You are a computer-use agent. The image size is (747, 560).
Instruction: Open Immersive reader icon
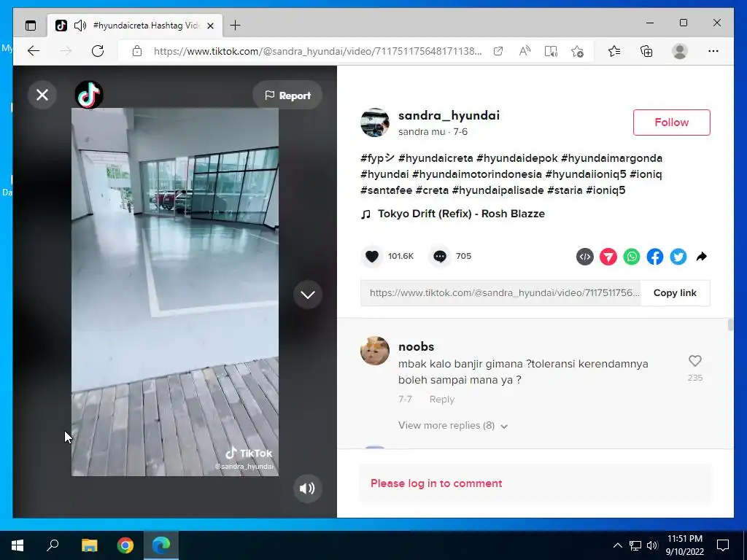(x=551, y=51)
